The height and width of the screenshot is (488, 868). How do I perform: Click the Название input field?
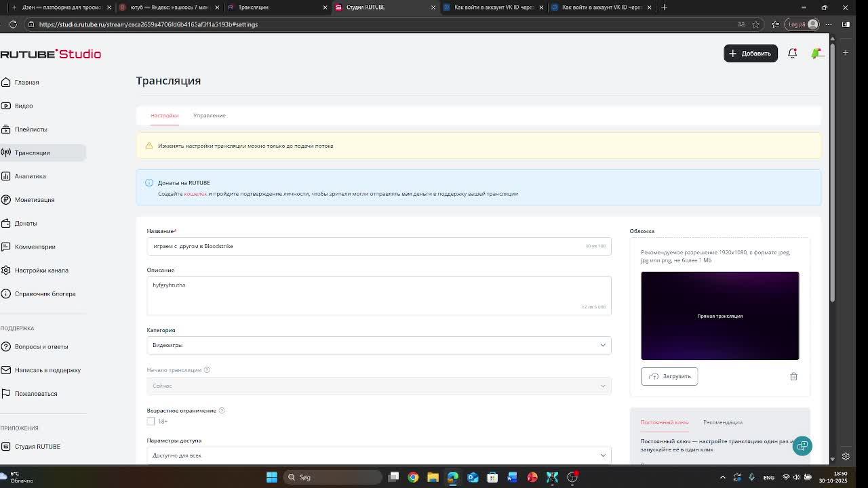[x=379, y=246]
